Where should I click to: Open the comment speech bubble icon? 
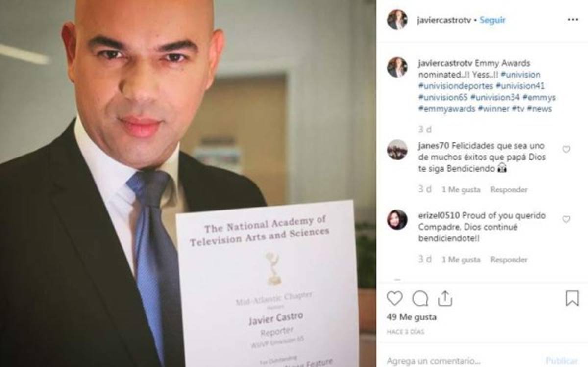420,298
